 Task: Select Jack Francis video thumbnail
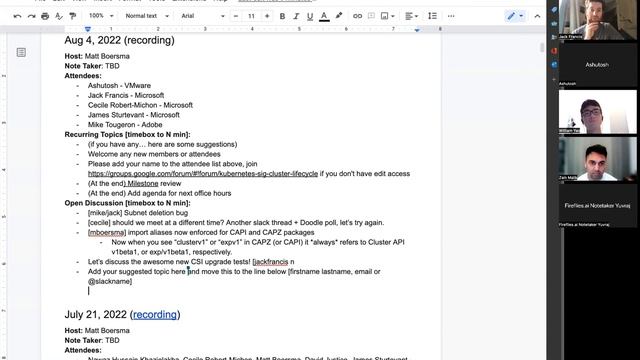tap(597, 20)
